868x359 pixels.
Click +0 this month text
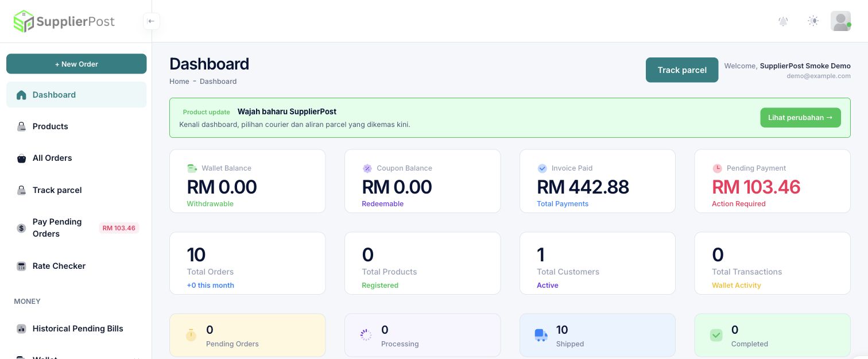point(210,285)
